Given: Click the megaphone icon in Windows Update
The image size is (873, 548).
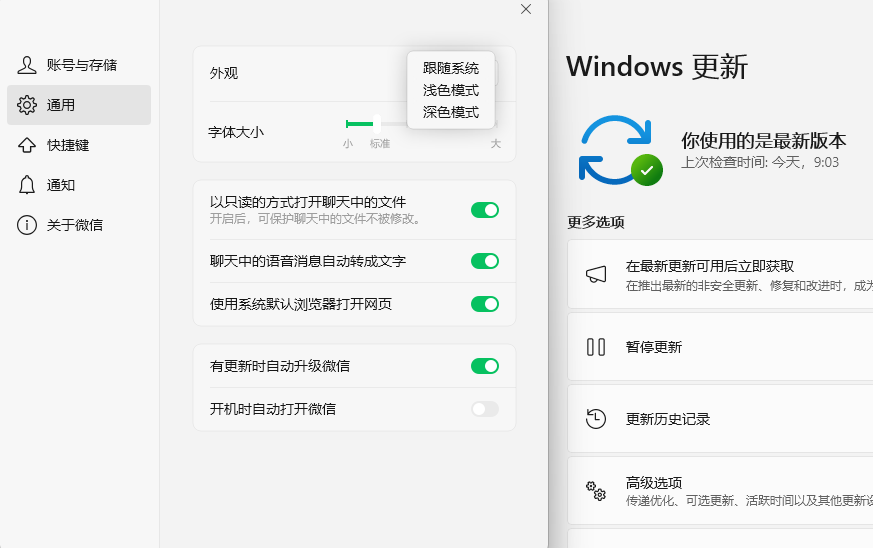Looking at the screenshot, I should [596, 274].
